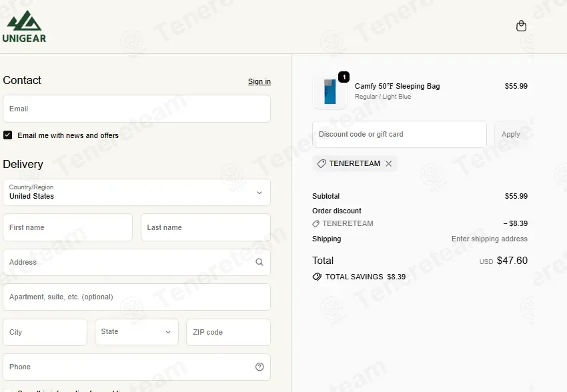Open the shopping bag cart icon

(521, 25)
